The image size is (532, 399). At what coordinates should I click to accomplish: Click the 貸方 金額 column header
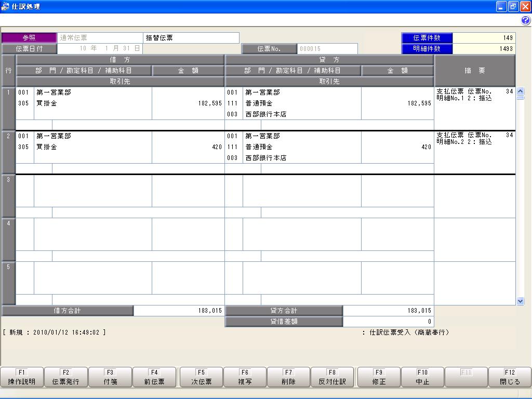tap(397, 71)
